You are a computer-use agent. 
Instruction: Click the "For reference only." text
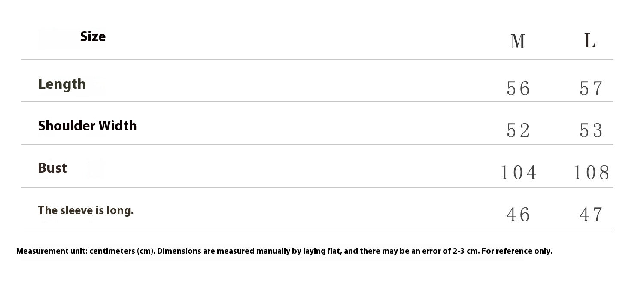click(x=517, y=251)
